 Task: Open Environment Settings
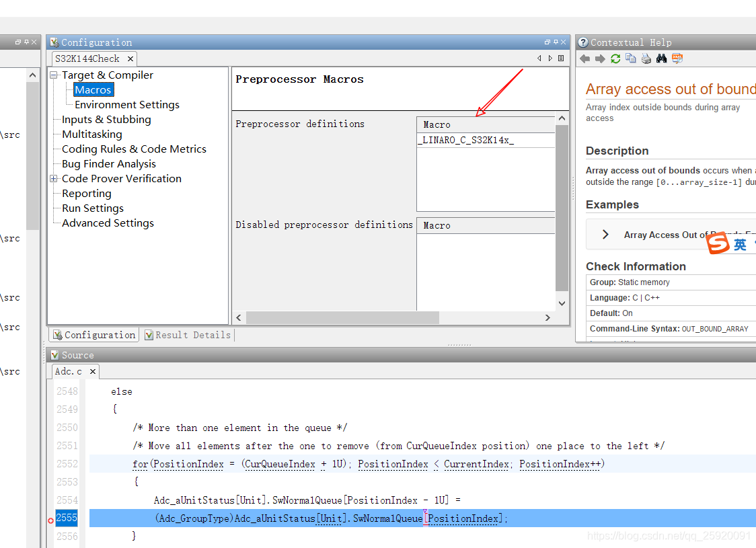pyautogui.click(x=127, y=105)
